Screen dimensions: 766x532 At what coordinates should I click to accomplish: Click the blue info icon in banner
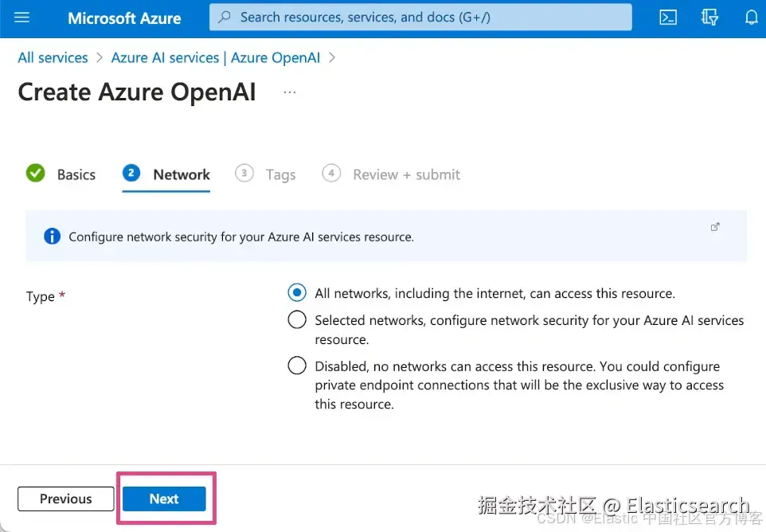tap(52, 237)
